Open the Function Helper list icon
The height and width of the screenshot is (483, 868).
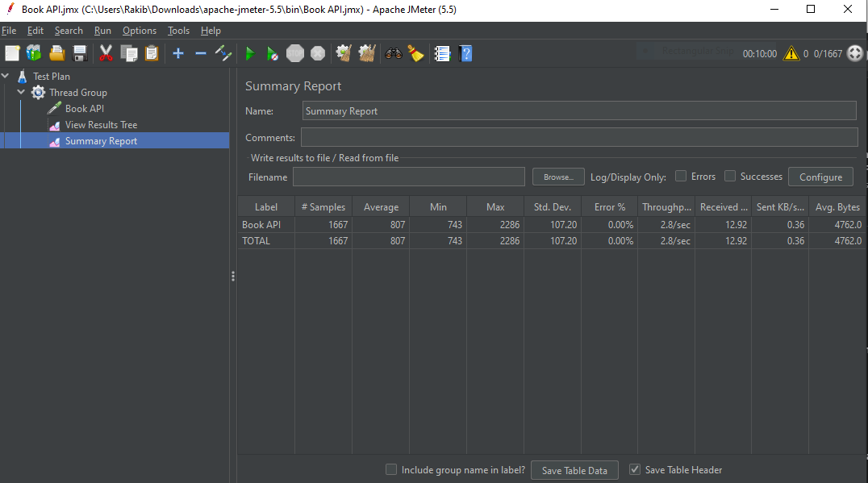tap(442, 54)
